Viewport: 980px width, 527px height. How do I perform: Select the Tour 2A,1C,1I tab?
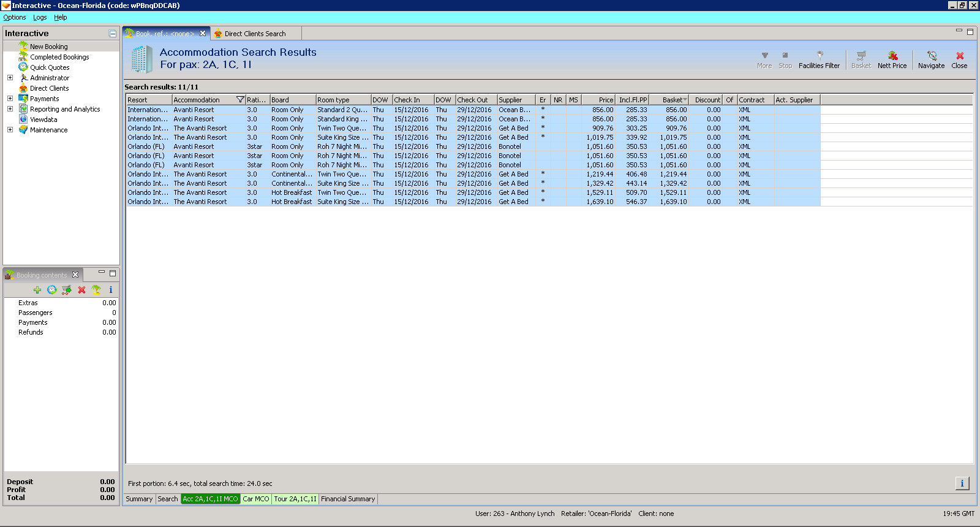(x=295, y=499)
